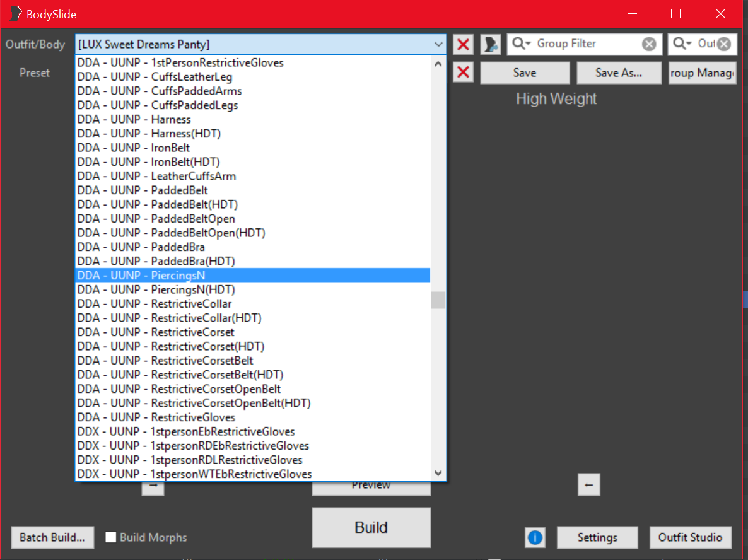This screenshot has width=748, height=560.
Task: Select DDA - UUNP - RestrictiveCorset(HDT)
Action: click(x=253, y=346)
